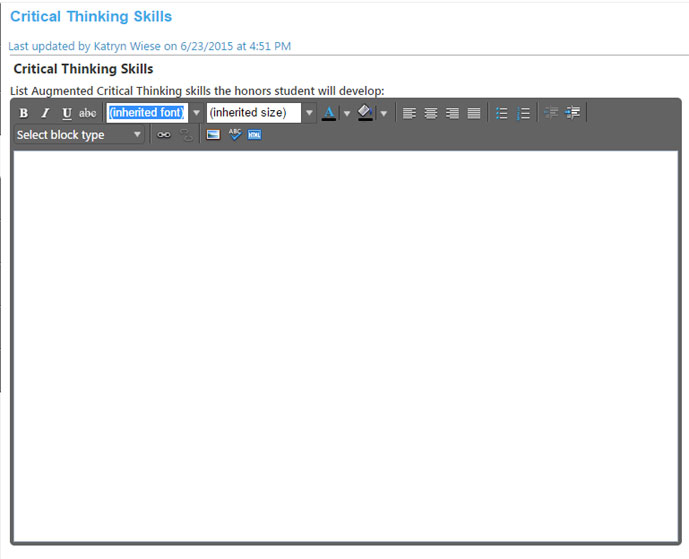Click the List Augmented Critical Thinking skills prompt

coord(197,91)
